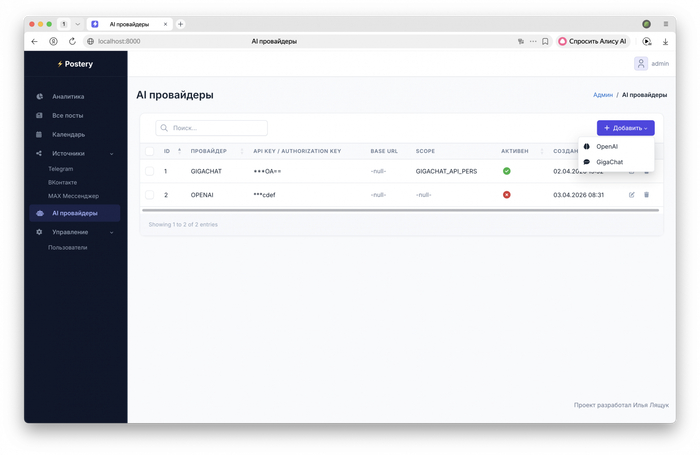Check the OPENAI row checkbox

point(150,195)
